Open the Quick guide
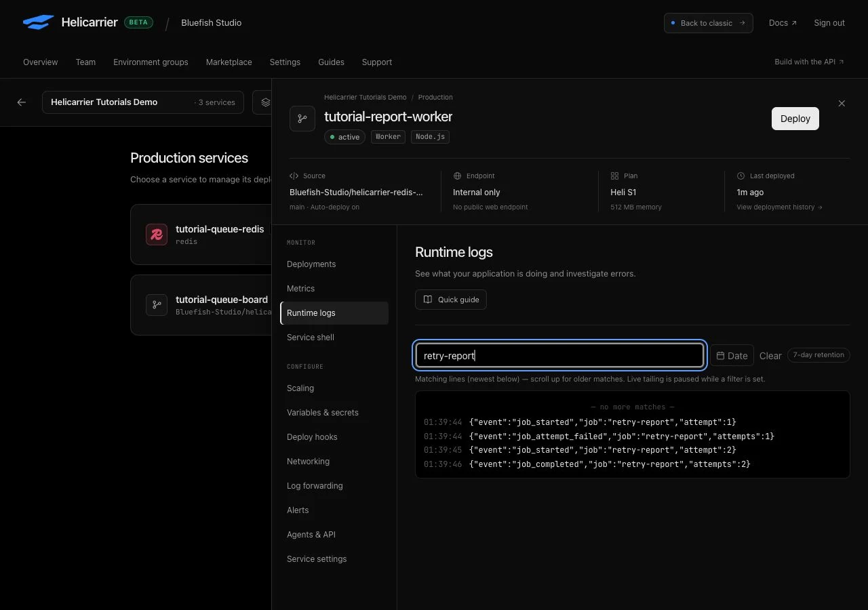The height and width of the screenshot is (610, 868). point(451,300)
